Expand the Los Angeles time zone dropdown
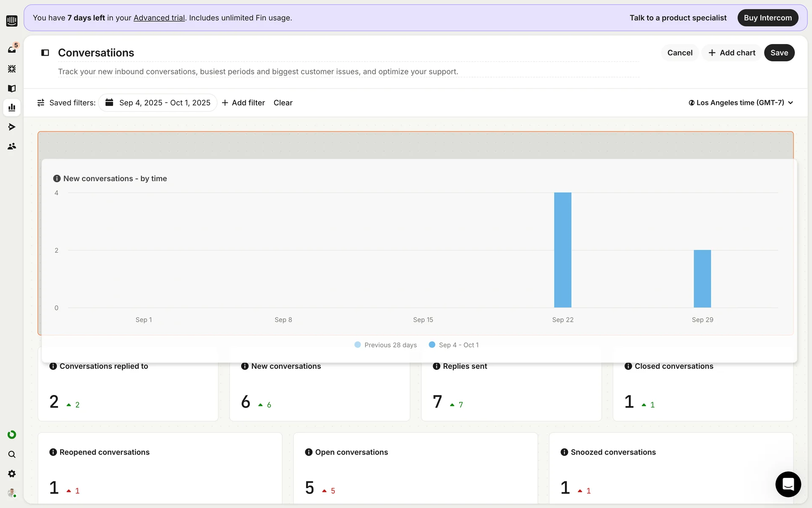Image resolution: width=812 pixels, height=508 pixels. 740,103
